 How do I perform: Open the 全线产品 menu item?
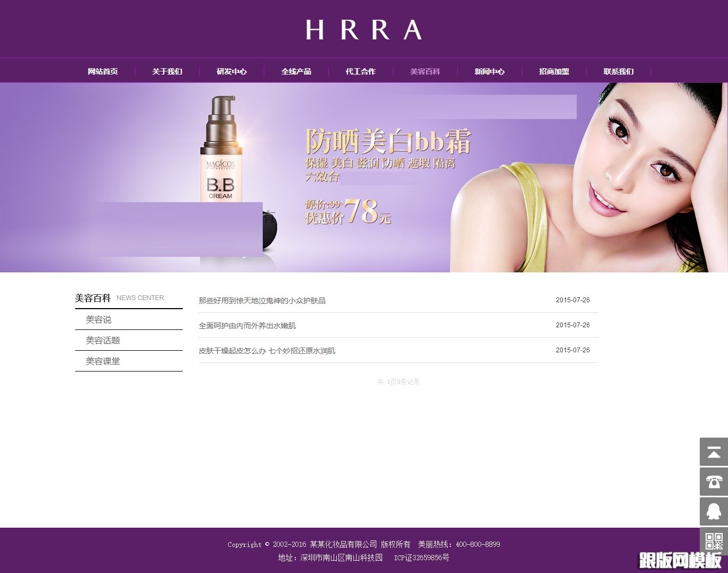click(296, 71)
